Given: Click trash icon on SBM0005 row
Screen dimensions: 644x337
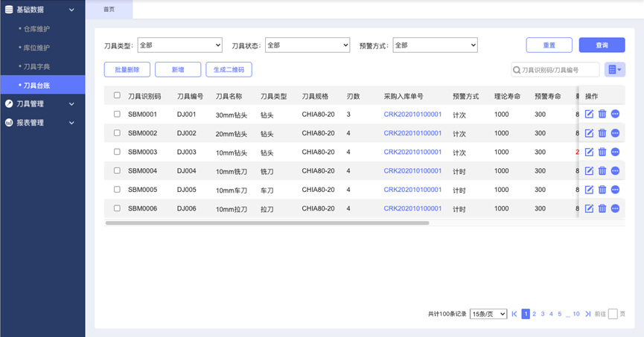Looking at the screenshot, I should click(602, 190).
